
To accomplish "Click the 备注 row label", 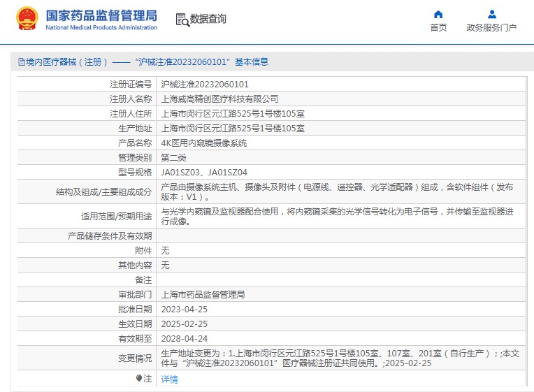I will click(143, 280).
